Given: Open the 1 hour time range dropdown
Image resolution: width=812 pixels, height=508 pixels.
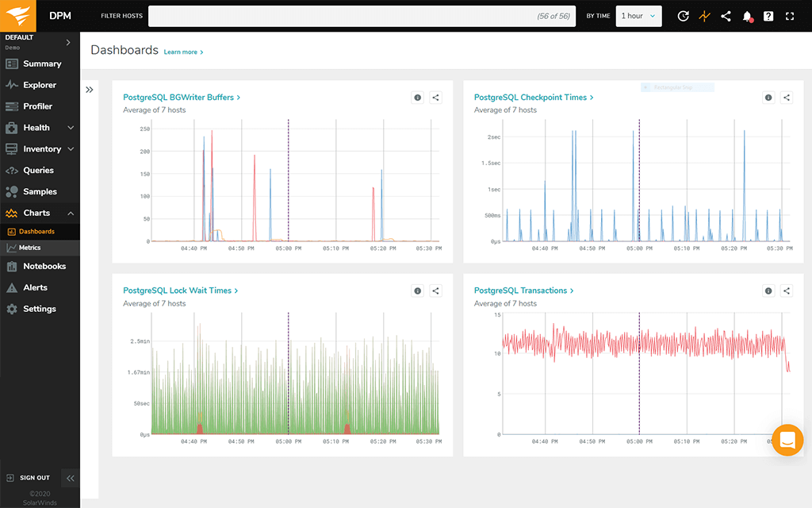Looking at the screenshot, I should click(638, 16).
